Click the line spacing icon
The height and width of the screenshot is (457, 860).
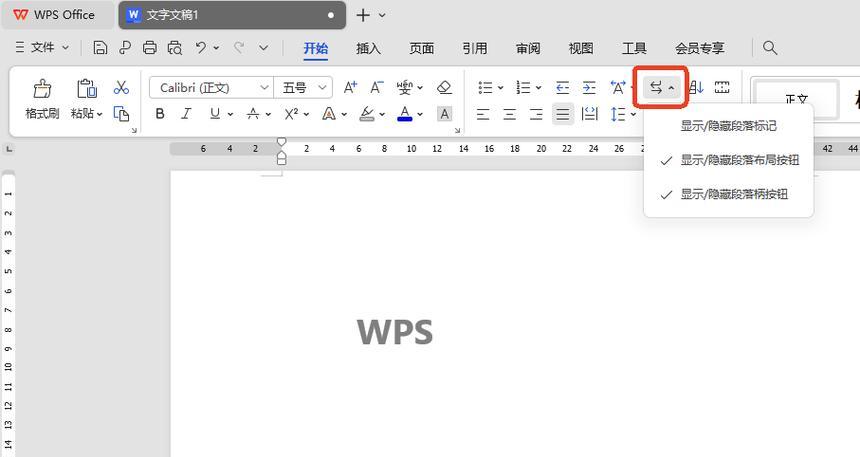pos(618,114)
